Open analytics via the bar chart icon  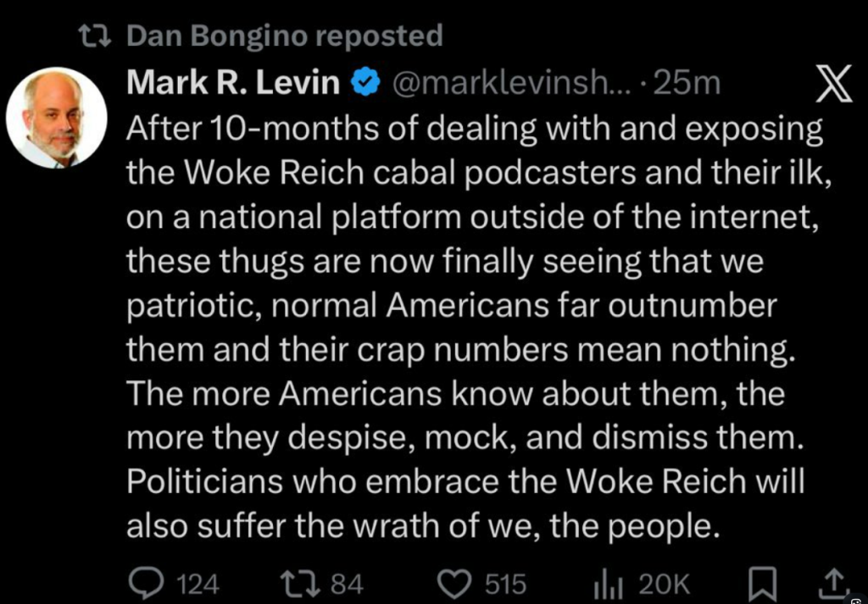(x=607, y=583)
